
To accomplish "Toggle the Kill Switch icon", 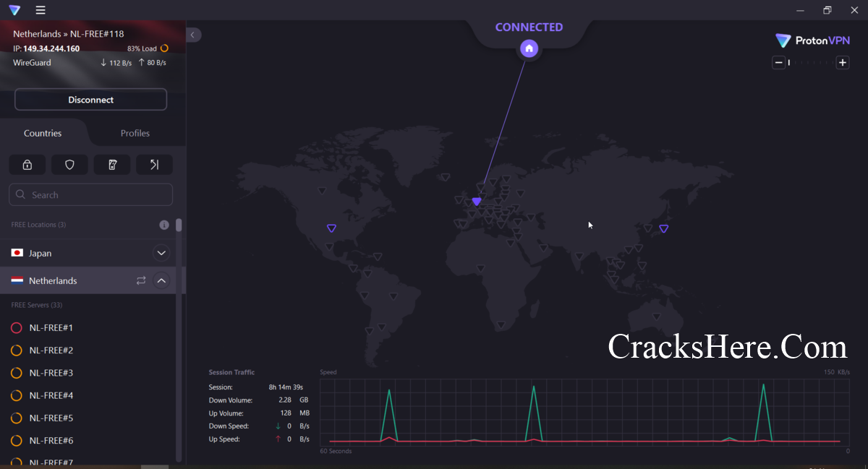I will (112, 165).
